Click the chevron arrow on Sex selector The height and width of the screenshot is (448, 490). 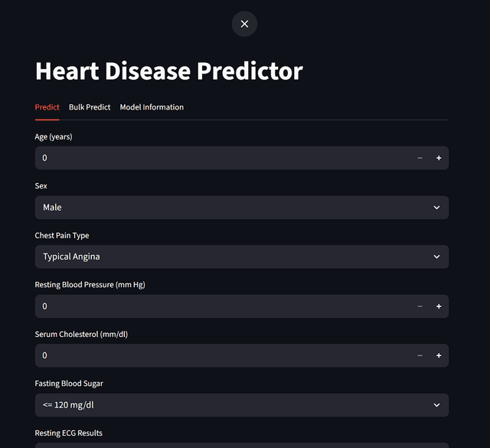(436, 208)
